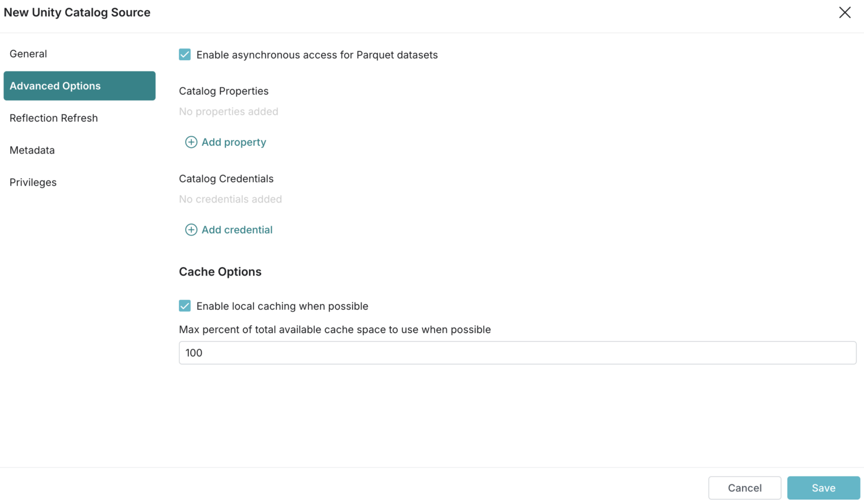Screen dimensions: 864x504
Task: Click the max cache percent input field
Action: coord(517,353)
